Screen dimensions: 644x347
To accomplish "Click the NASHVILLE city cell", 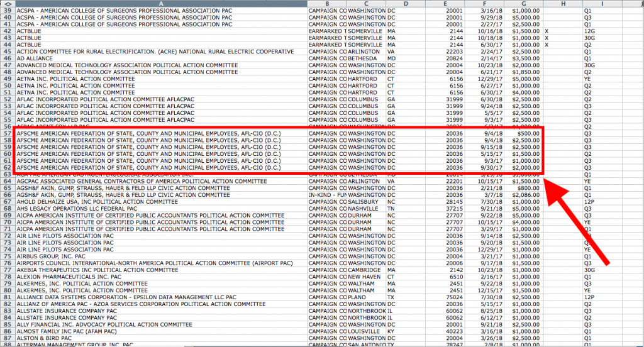I will click(x=367, y=209).
